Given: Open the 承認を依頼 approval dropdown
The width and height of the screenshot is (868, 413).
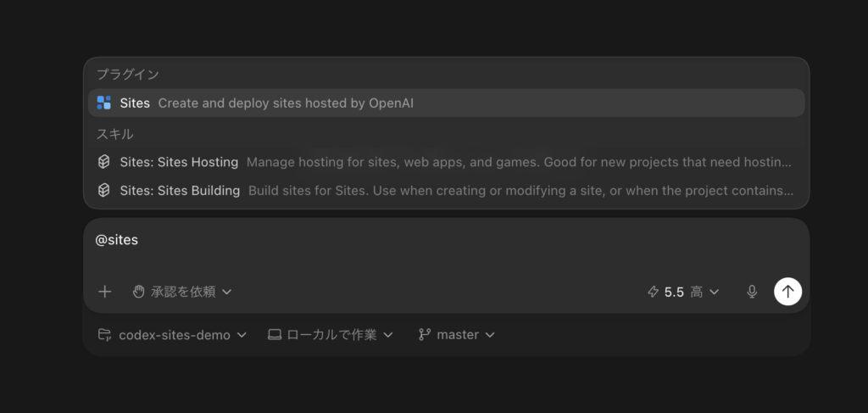Looking at the screenshot, I should pyautogui.click(x=182, y=292).
